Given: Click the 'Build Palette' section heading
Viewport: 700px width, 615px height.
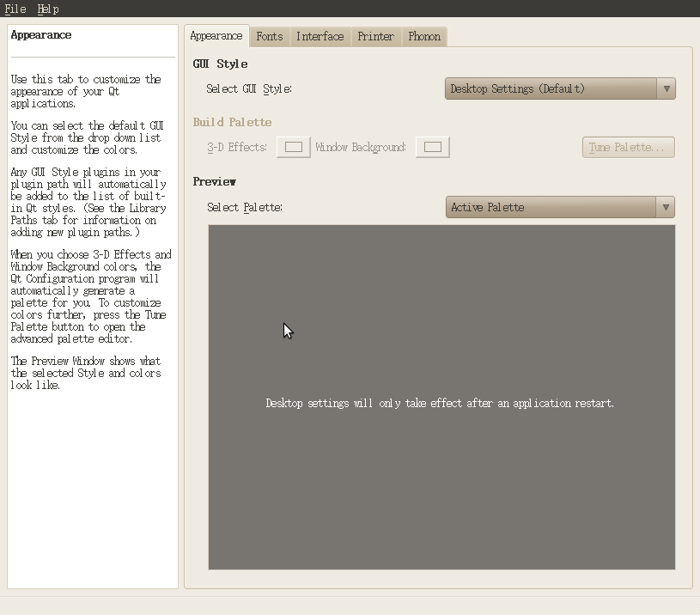Looking at the screenshot, I should pyautogui.click(x=232, y=122).
